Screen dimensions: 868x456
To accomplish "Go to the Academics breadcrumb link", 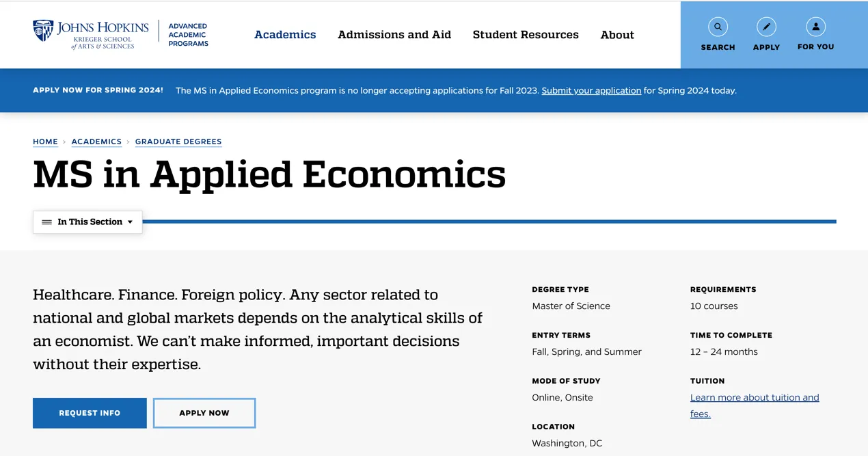I will pyautogui.click(x=96, y=142).
